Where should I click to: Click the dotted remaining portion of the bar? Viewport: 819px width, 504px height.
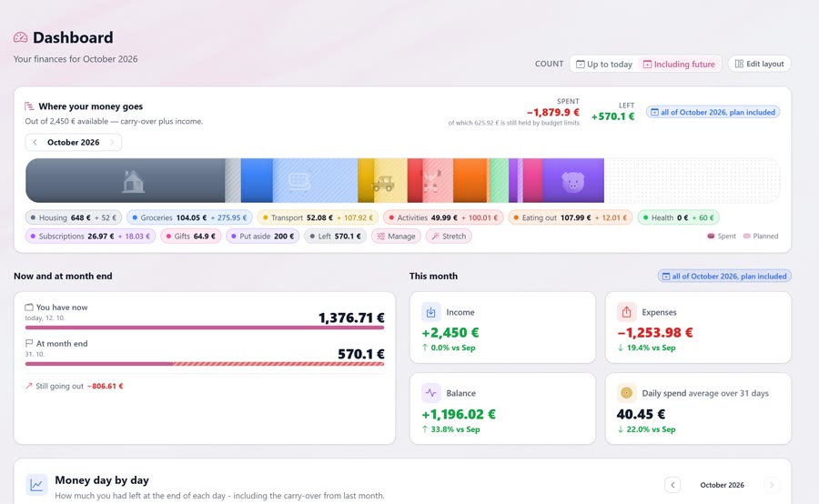693,181
